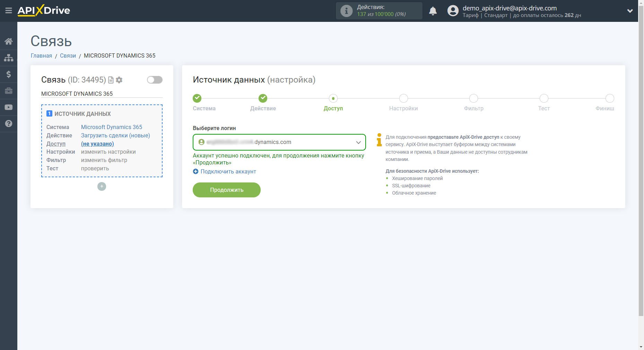The height and width of the screenshot is (350, 644).
Task: Add a new block with the plus circle
Action: (102, 186)
